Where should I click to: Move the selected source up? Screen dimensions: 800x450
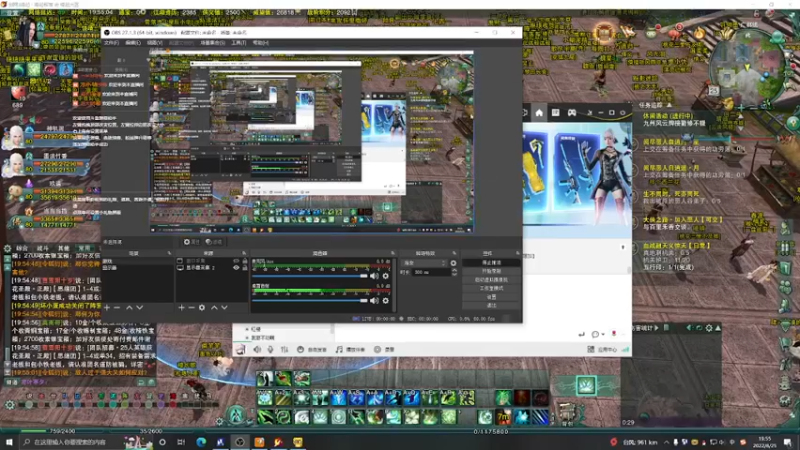(x=214, y=308)
